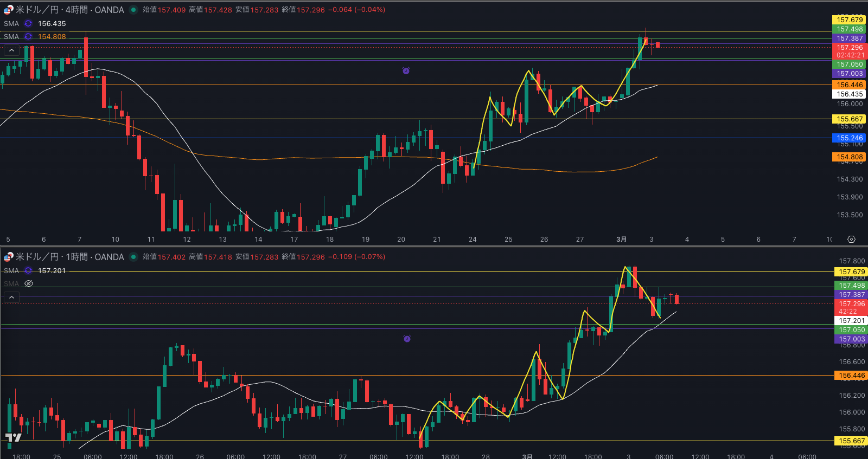
Task: Click the refresh icon beside SMA 156.435
Action: 28,23
